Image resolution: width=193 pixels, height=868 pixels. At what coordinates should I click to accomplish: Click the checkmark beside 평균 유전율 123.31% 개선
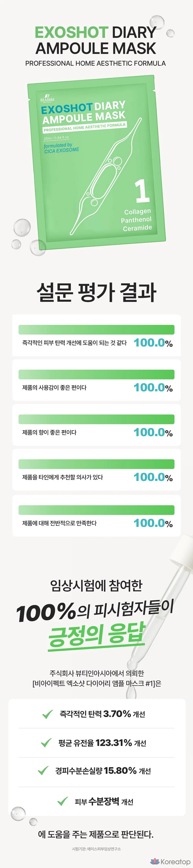tap(46, 743)
